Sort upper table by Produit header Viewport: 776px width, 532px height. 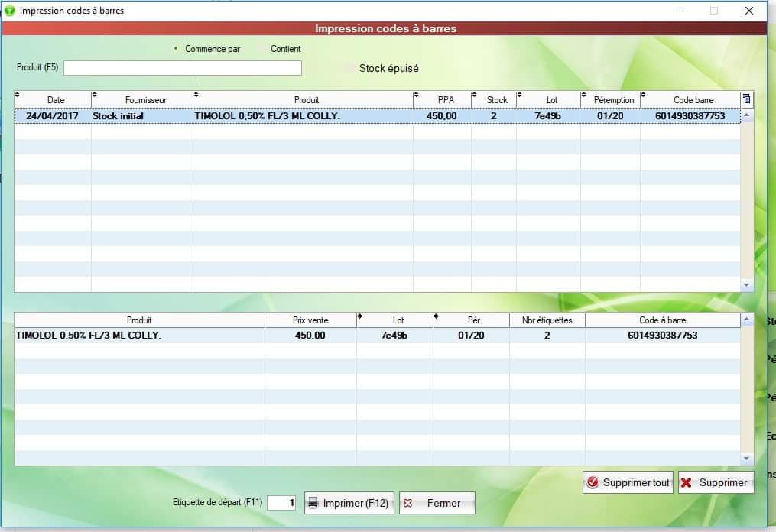tap(303, 100)
